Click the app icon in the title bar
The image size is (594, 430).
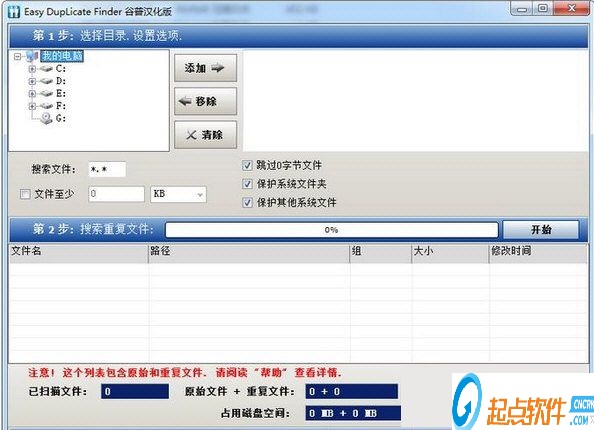coord(13,11)
